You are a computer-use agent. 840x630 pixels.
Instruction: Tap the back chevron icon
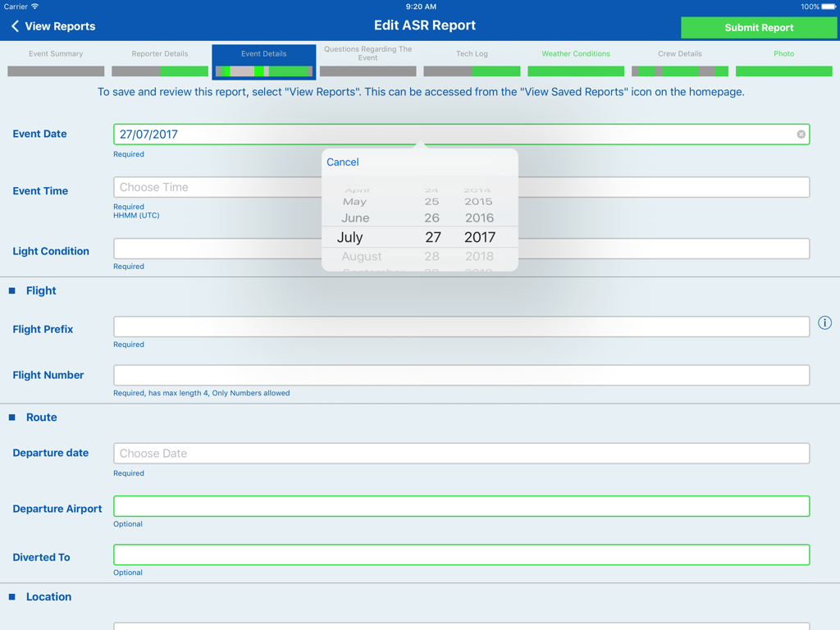[x=15, y=26]
